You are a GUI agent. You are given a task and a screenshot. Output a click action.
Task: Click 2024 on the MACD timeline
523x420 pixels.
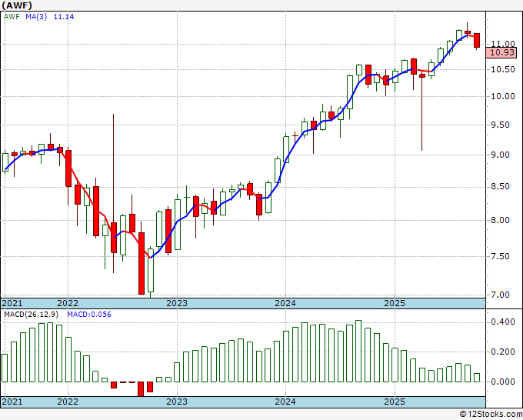(285, 402)
